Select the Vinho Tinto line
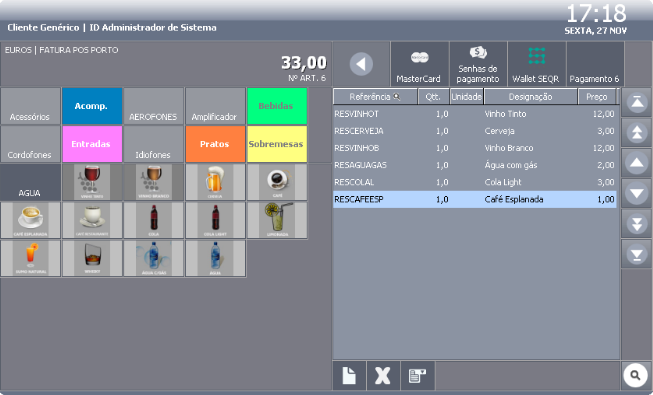 point(474,114)
